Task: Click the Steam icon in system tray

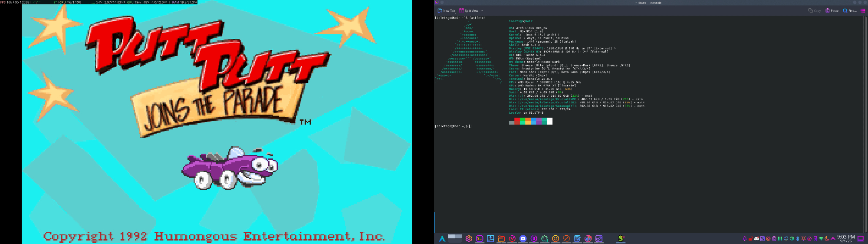Action: 763,238
